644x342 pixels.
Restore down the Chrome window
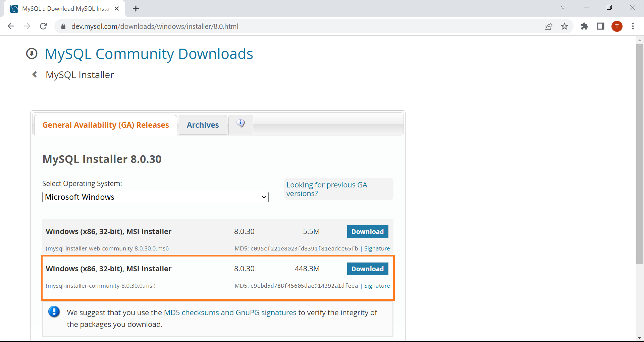609,7
